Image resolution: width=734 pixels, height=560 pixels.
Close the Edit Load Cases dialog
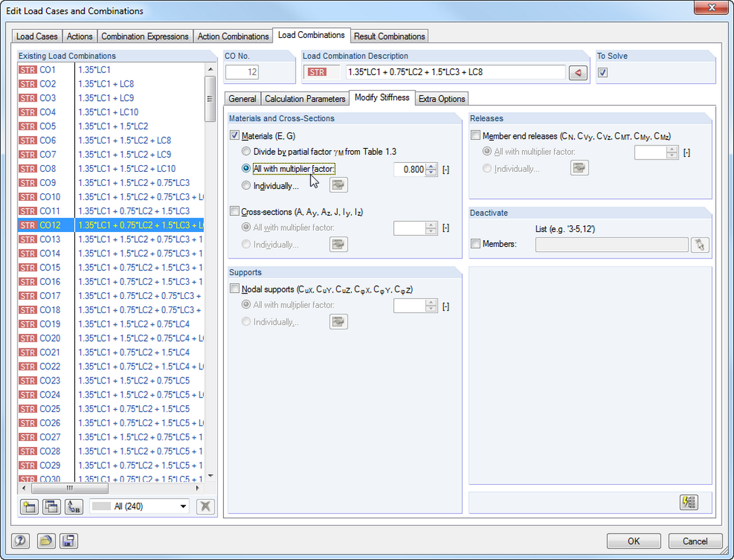[712, 7]
